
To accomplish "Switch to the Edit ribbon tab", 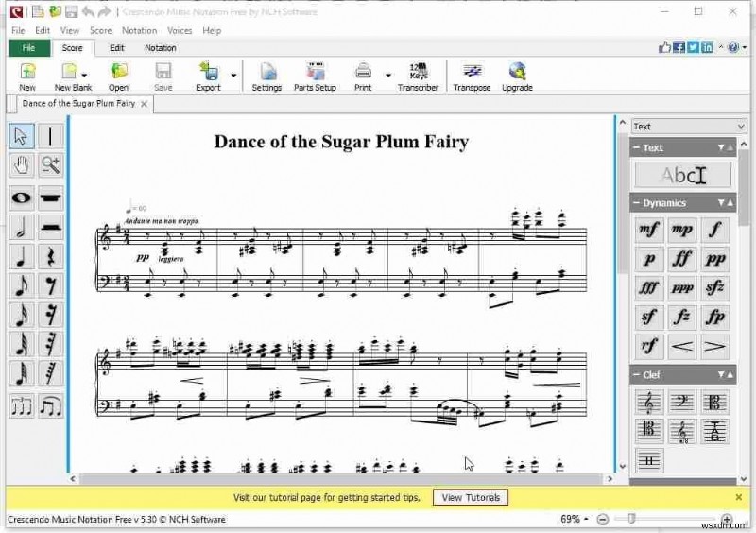I will [116, 48].
